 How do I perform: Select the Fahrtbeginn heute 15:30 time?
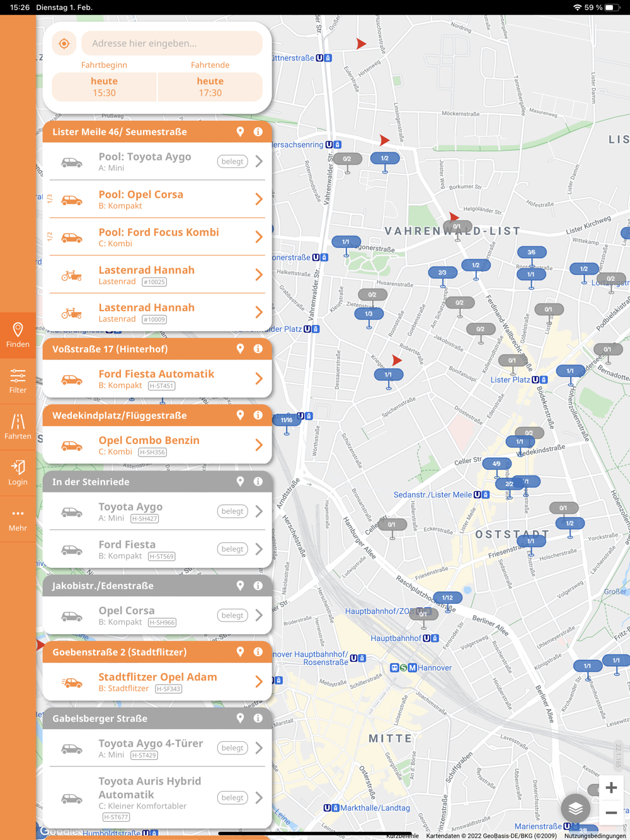104,87
